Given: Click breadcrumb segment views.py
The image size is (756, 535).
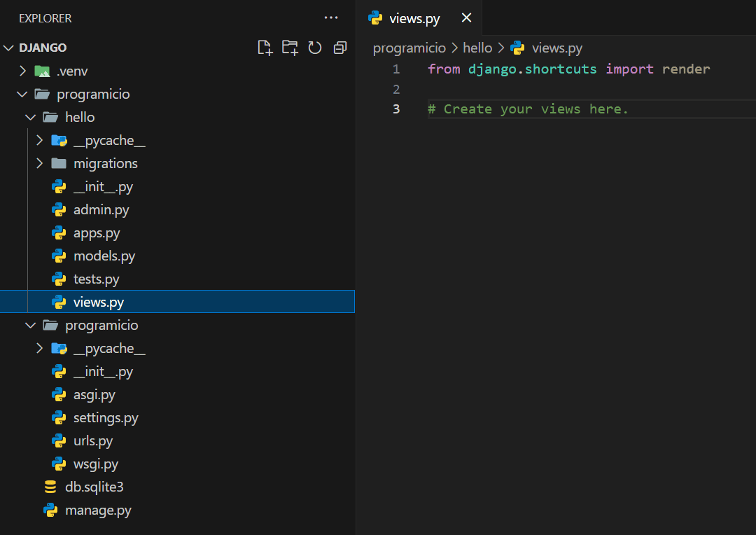Looking at the screenshot, I should pos(557,48).
